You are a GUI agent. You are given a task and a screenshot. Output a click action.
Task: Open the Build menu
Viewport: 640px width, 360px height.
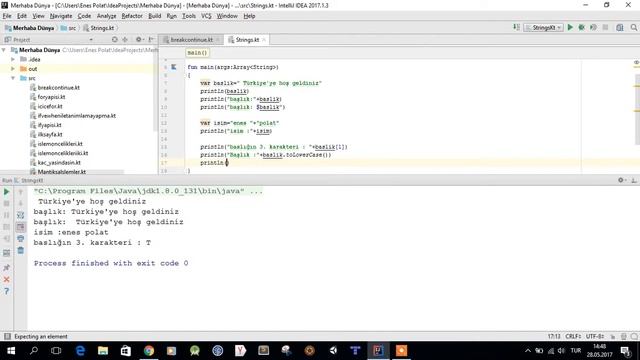(x=154, y=16)
